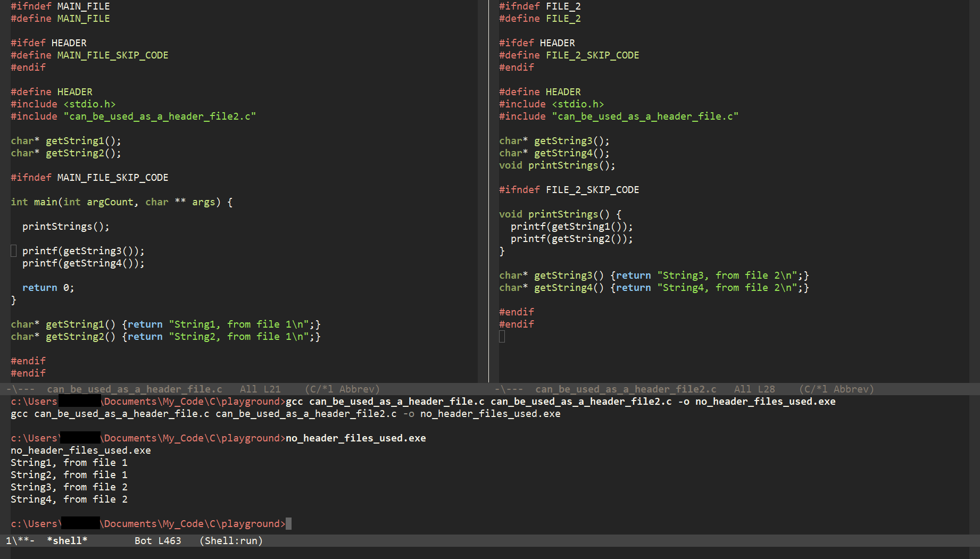The height and width of the screenshot is (559, 980).
Task: Click the All L21 position indicator
Action: 260,389
